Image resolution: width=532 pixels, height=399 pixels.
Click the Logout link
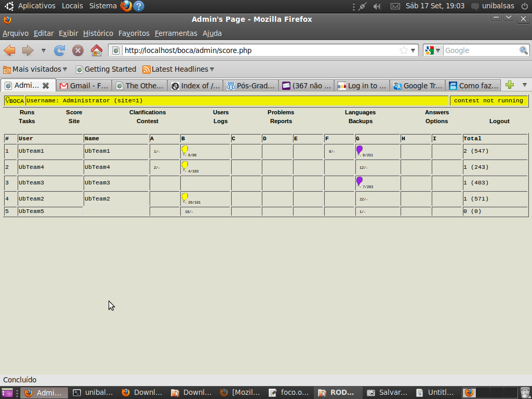pos(499,121)
